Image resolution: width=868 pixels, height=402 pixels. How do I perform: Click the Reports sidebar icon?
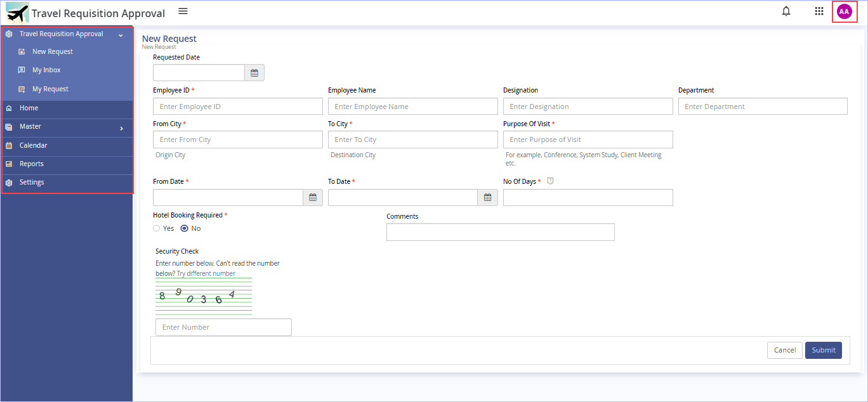[9, 164]
